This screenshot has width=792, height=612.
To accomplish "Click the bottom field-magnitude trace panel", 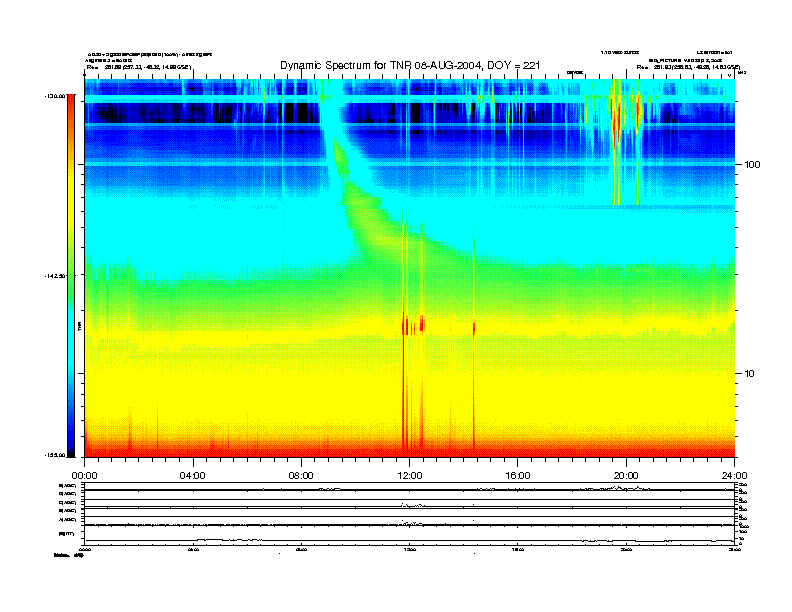I will [410, 535].
